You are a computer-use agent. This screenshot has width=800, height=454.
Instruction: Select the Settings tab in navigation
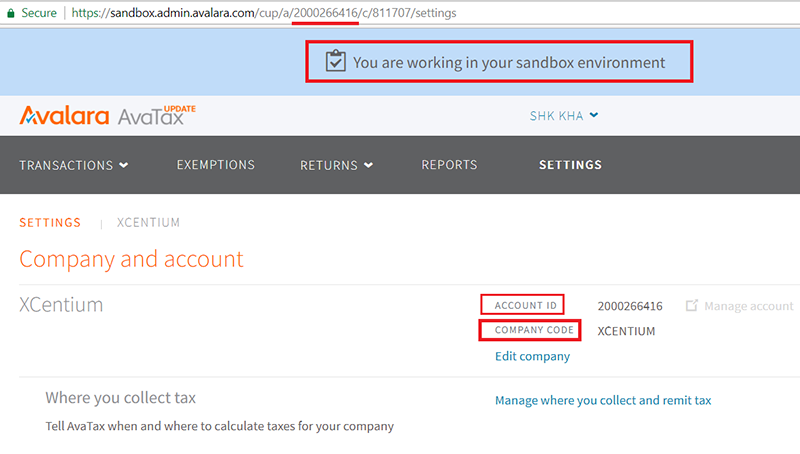point(570,165)
